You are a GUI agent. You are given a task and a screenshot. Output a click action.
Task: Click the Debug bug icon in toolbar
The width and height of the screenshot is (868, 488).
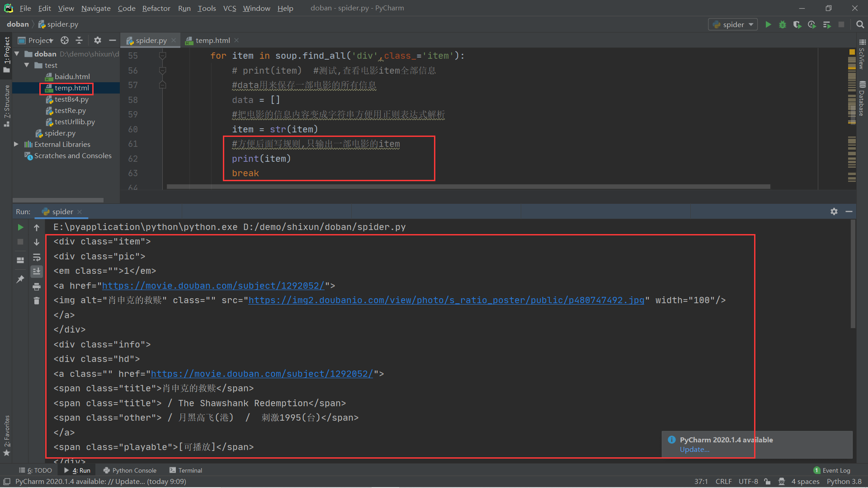coord(783,24)
